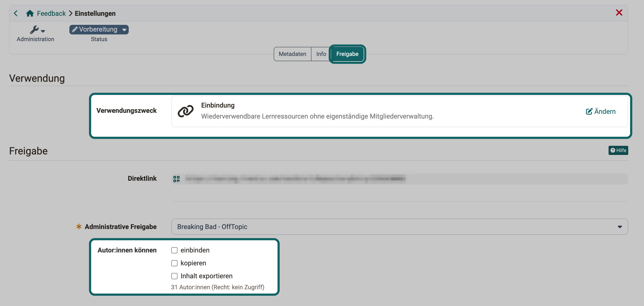The width and height of the screenshot is (644, 306).
Task: Enable the Inhalt exportieren checkbox
Action: [x=174, y=276]
